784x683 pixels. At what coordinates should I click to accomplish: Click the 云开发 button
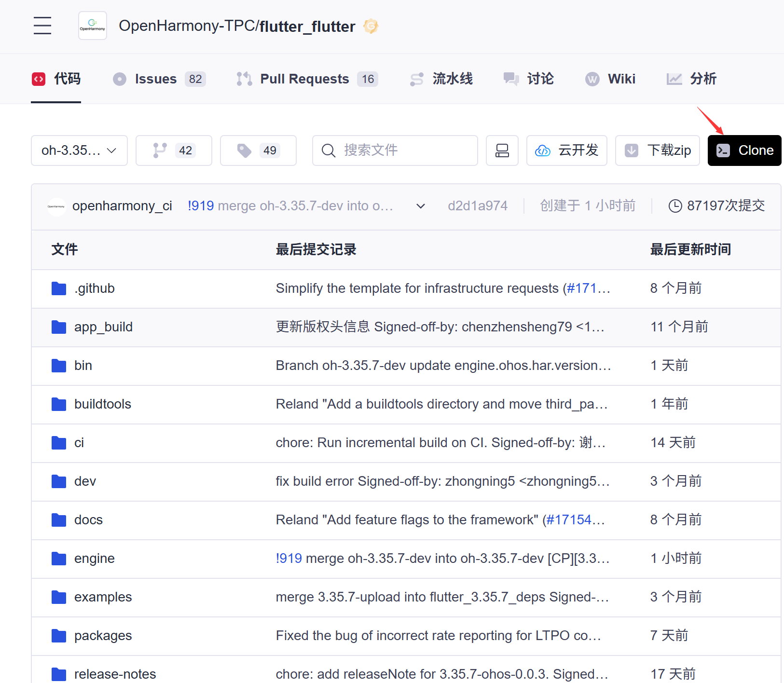(567, 150)
